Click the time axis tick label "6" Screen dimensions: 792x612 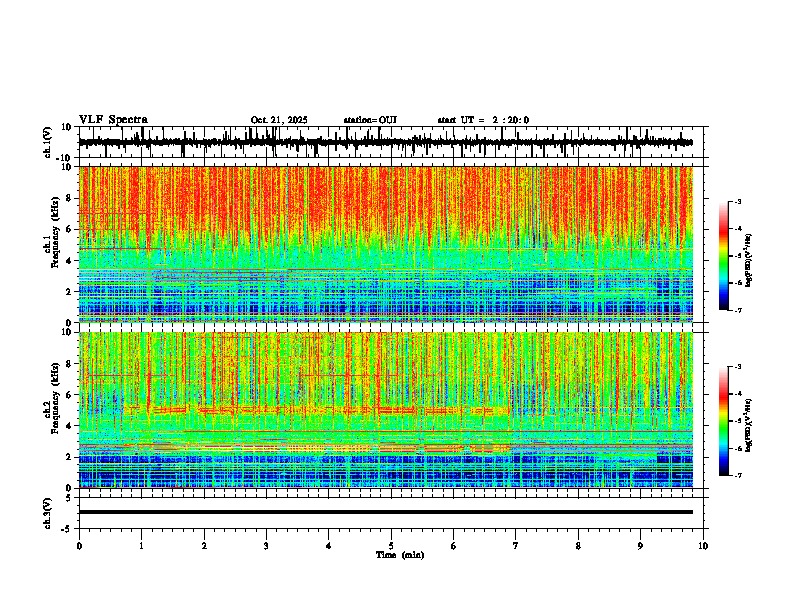point(454,546)
